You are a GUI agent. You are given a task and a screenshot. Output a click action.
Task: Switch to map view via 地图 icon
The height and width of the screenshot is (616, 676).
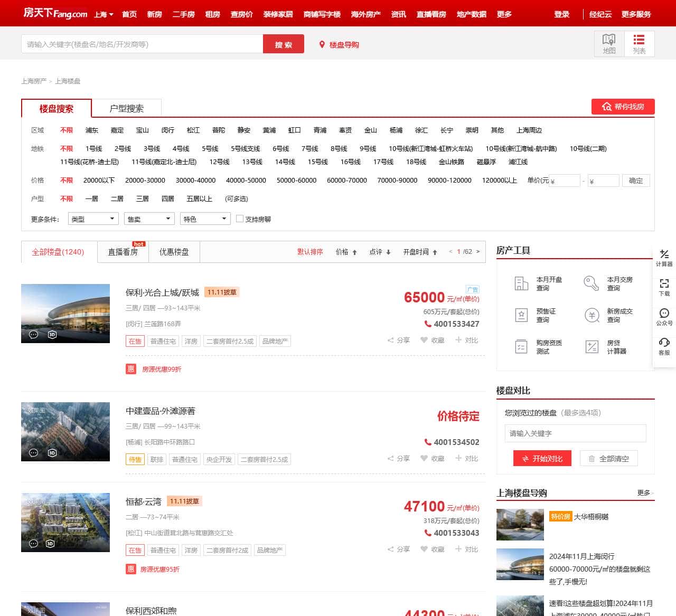[x=608, y=43]
